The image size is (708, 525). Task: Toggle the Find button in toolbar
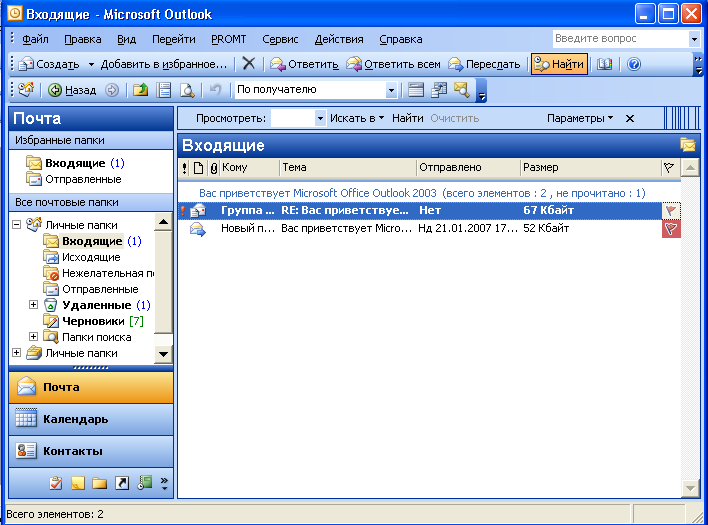coord(559,64)
